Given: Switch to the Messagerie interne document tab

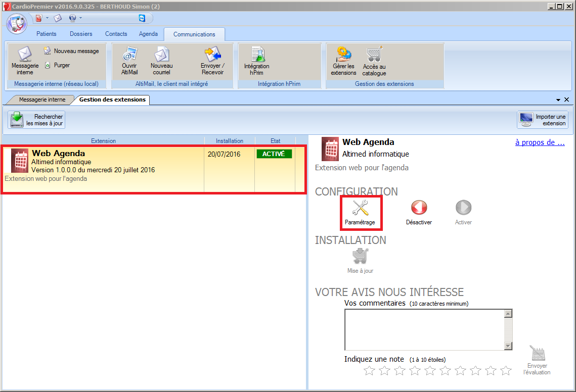Looking at the screenshot, I should pyautogui.click(x=42, y=100).
